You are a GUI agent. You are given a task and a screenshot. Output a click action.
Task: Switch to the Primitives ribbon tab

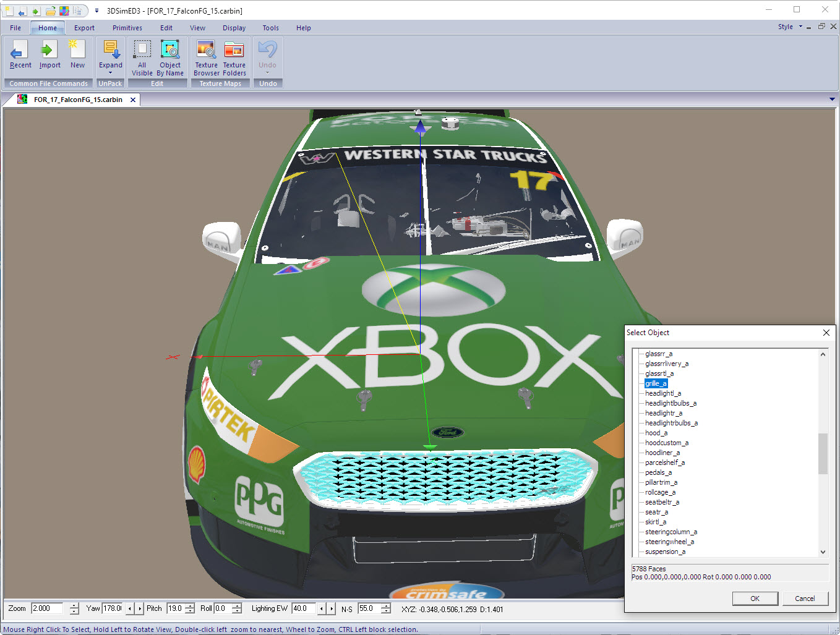pos(127,28)
